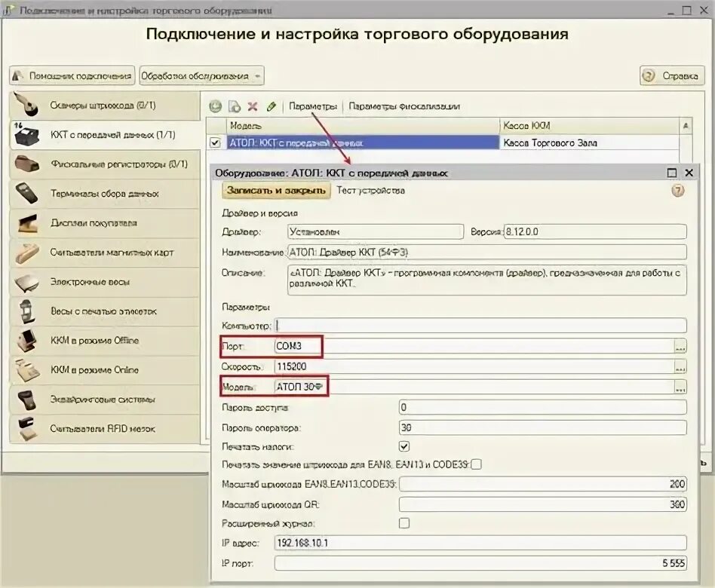715x588 pixels.
Task: Select Электронные весы category
Action: pyautogui.click(x=104, y=282)
